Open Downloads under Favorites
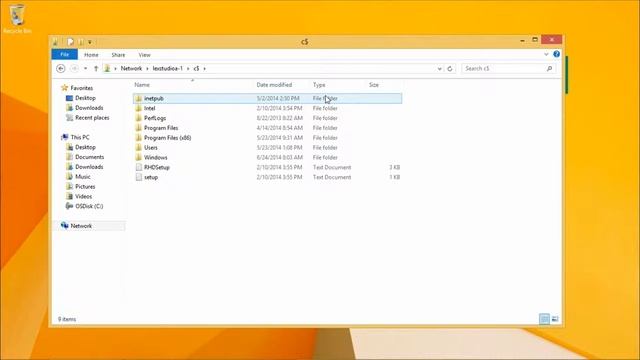This screenshot has width=640, height=360. click(x=89, y=108)
